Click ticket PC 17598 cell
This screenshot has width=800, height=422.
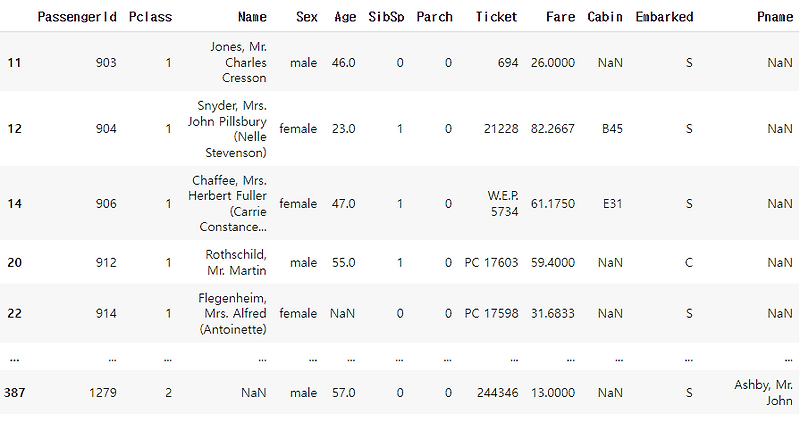(x=491, y=313)
